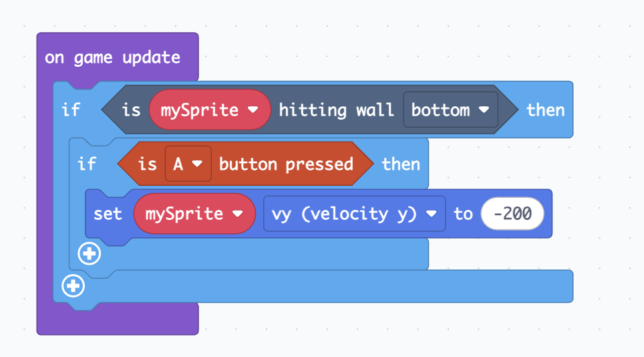
Task: Select the hitting wall condition block
Action: tap(309, 110)
